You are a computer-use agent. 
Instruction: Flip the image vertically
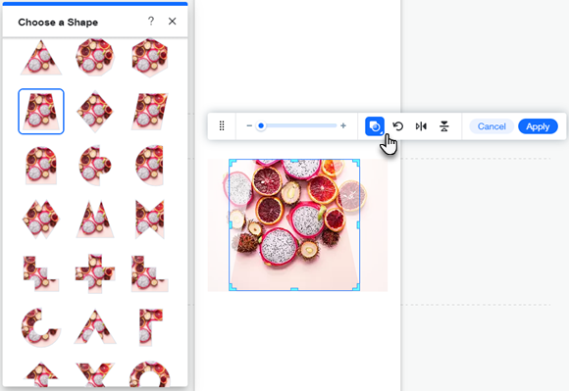(444, 126)
